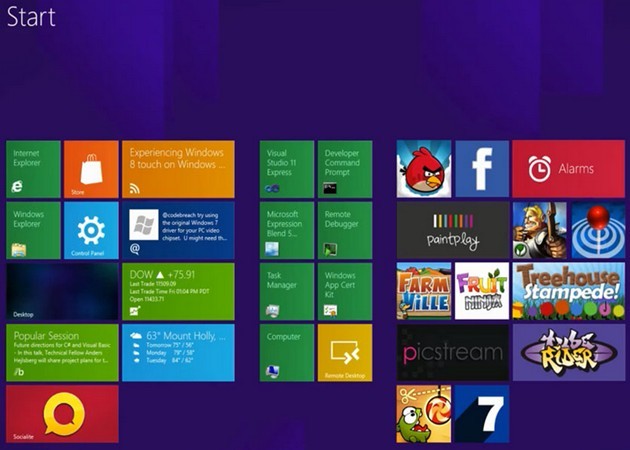
Task: Open the Computer tile
Action: (287, 353)
